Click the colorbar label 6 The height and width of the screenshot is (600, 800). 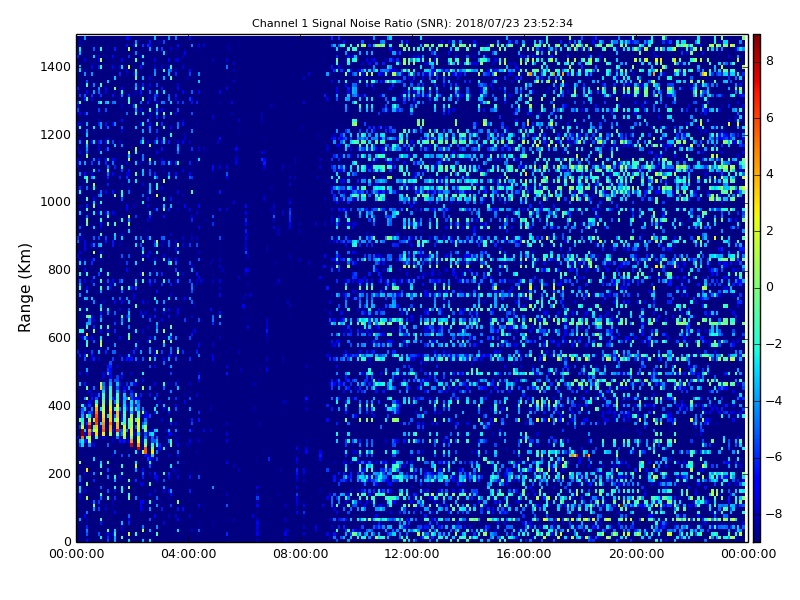(x=770, y=118)
